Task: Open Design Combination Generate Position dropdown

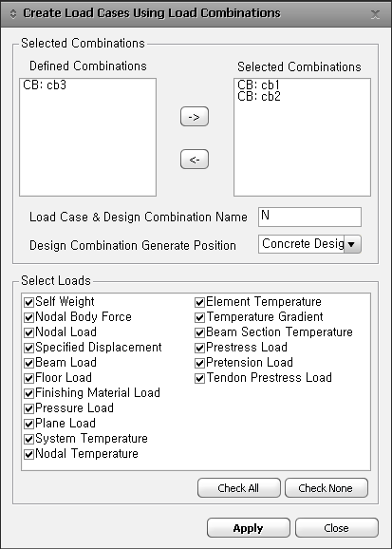Action: pyautogui.click(x=352, y=244)
